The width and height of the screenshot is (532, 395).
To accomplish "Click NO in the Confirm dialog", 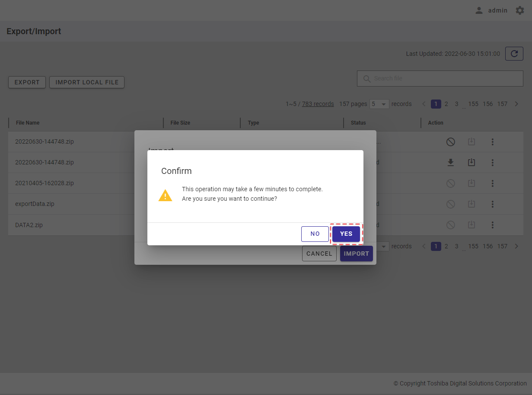I will pos(315,234).
